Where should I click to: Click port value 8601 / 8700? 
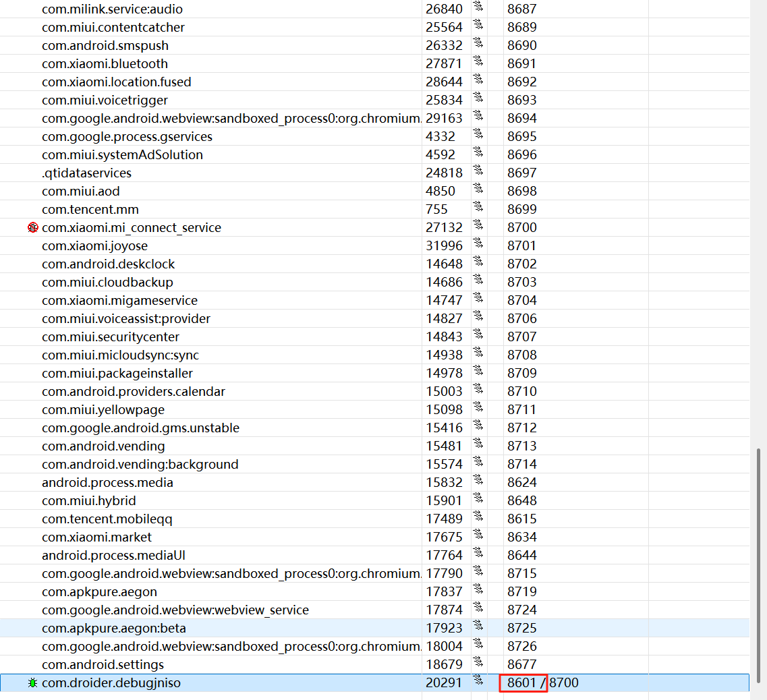pos(542,683)
